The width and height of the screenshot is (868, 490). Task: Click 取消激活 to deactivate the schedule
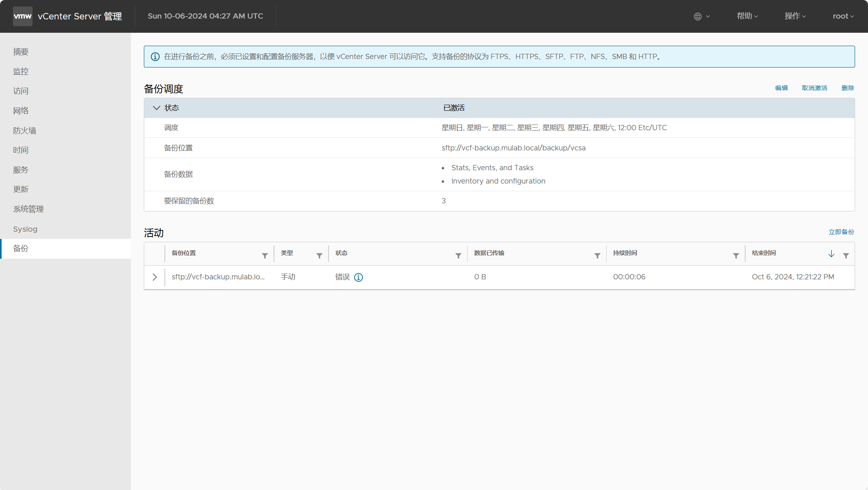pos(814,88)
